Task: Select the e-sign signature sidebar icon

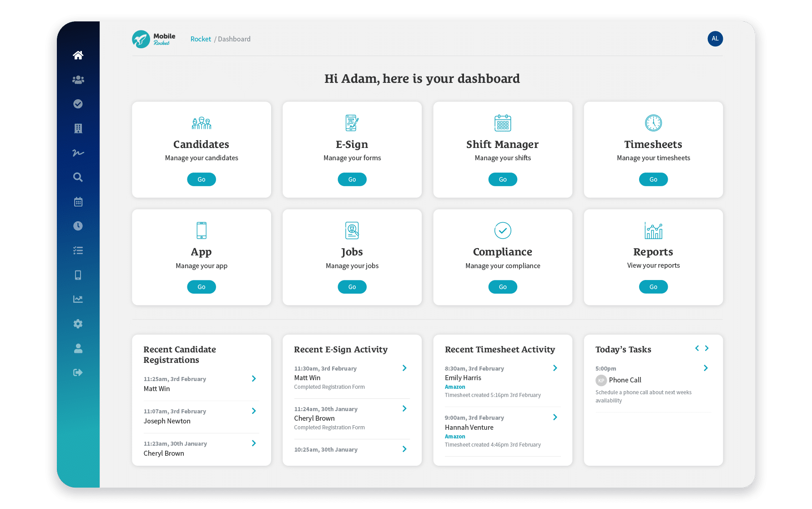Action: point(78,153)
